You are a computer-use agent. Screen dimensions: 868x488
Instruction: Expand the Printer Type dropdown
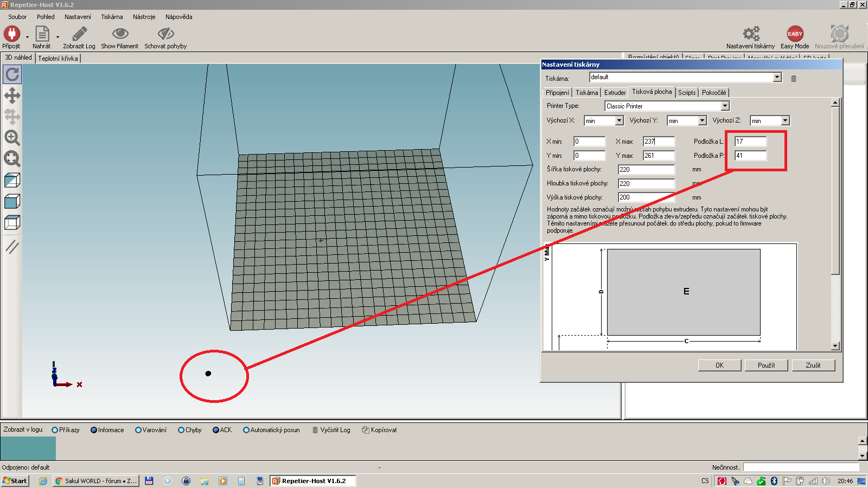coord(725,106)
